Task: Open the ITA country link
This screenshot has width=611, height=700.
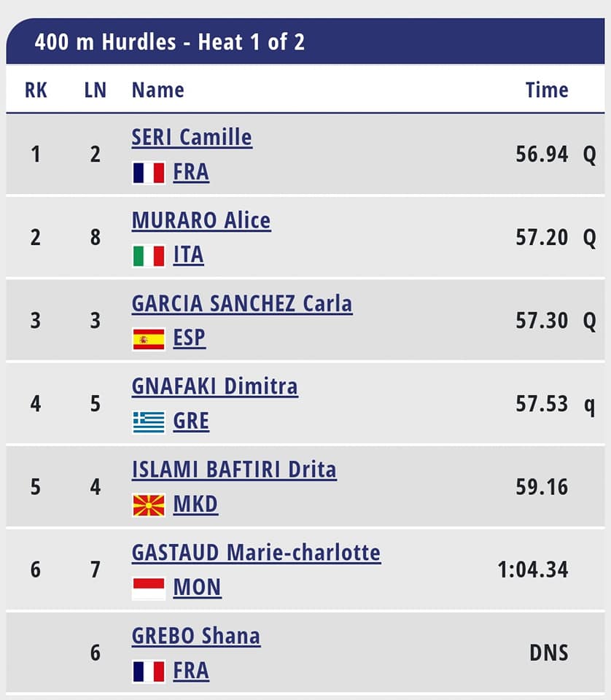Action: coord(188,255)
